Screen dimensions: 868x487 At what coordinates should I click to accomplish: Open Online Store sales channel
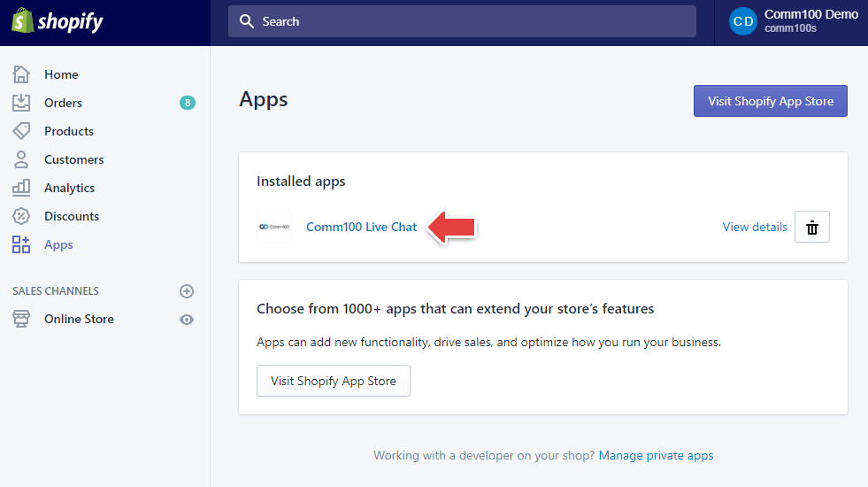click(79, 319)
